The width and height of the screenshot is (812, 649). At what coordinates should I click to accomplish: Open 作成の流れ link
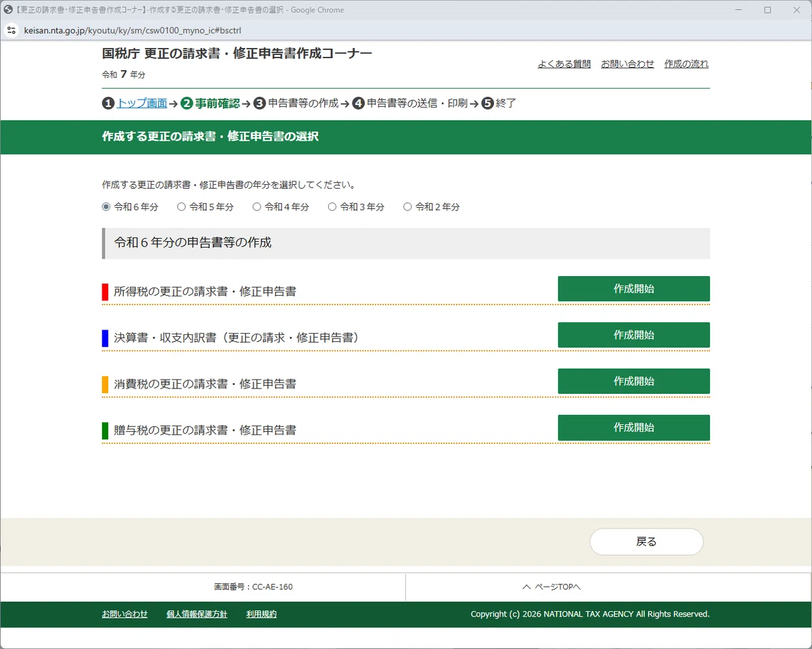coord(686,64)
